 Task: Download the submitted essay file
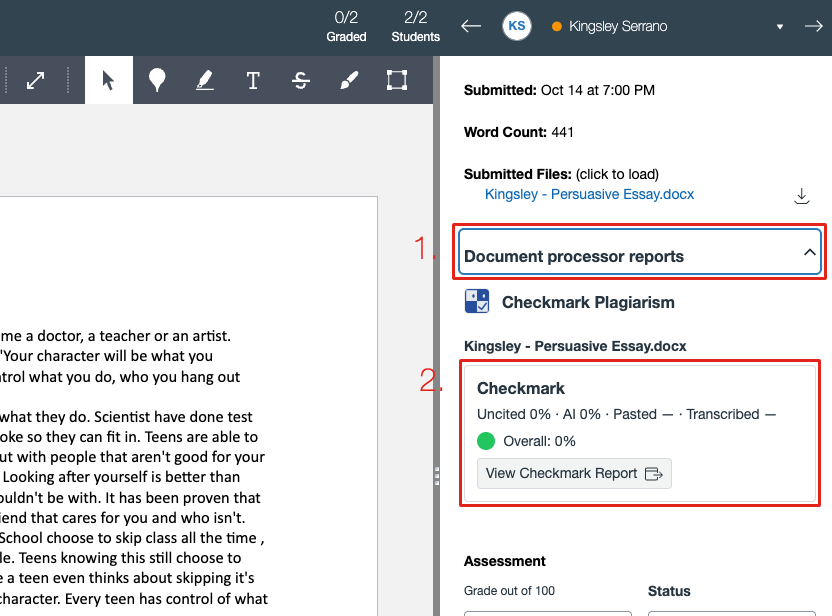(801, 196)
